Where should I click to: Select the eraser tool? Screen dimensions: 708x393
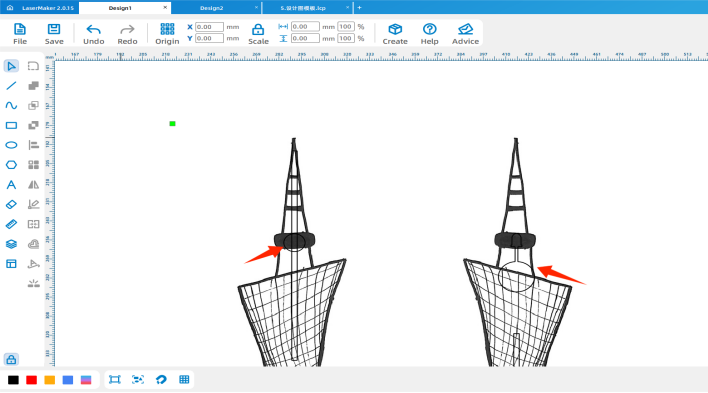point(11,204)
